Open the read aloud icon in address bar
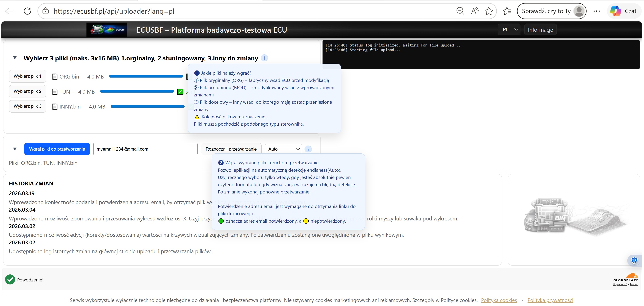Screen dimensions: 644x306 [x=474, y=11]
